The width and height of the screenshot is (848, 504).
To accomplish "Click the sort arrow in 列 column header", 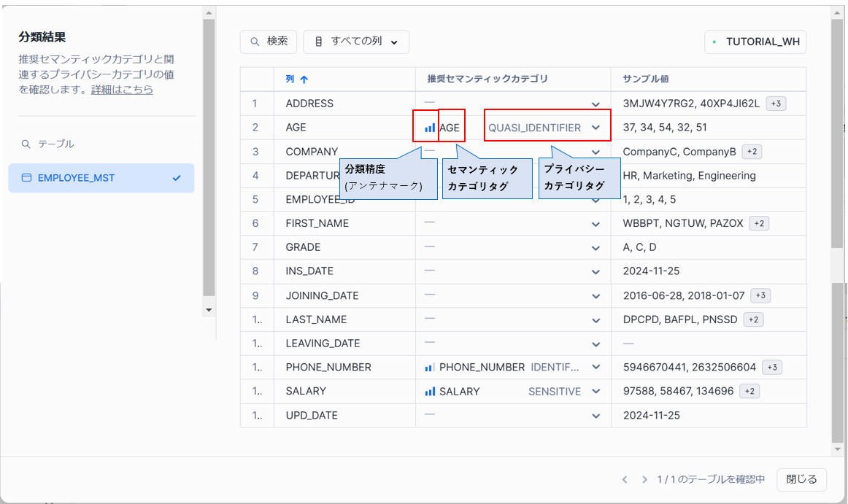I will point(304,80).
